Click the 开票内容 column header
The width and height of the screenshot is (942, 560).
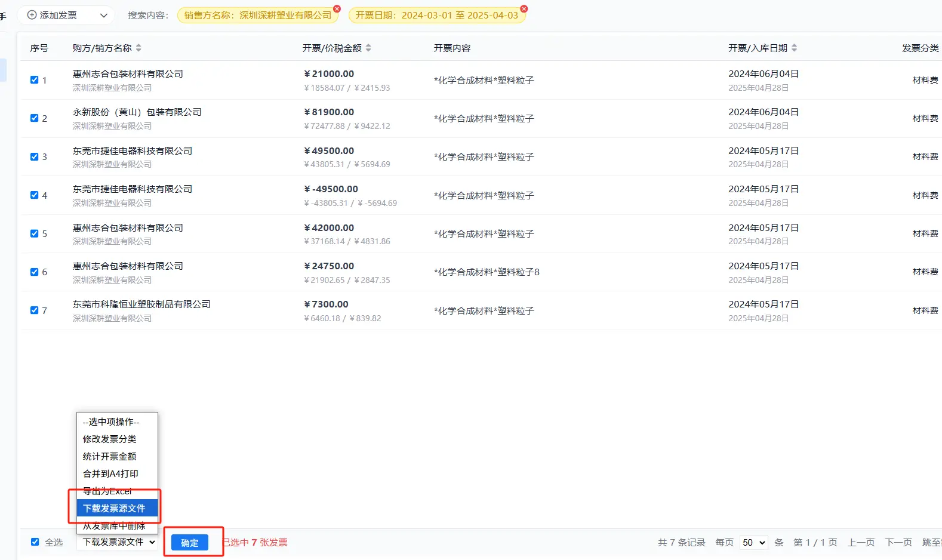pyautogui.click(x=452, y=48)
